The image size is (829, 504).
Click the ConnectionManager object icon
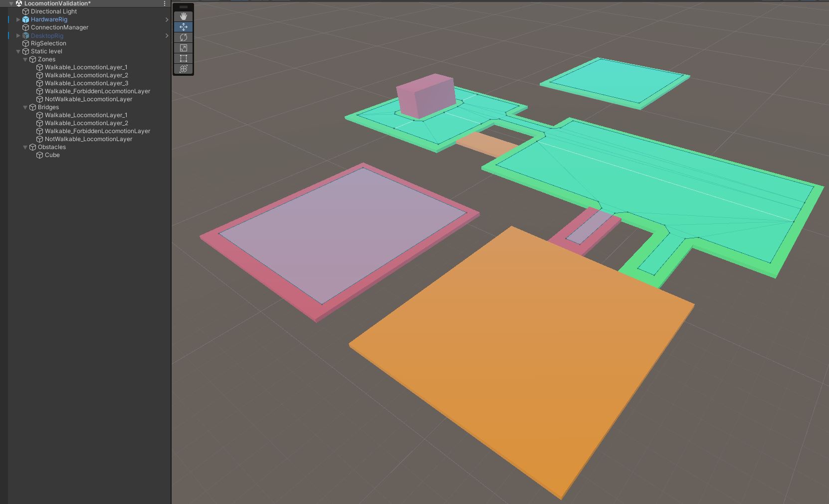pos(26,27)
